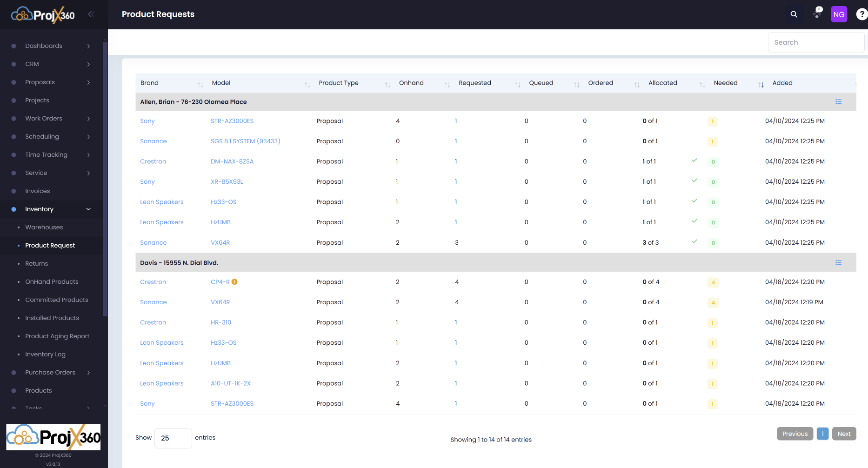Click the Next pagination button
Viewport: 868px width, 468px height.
pos(844,434)
